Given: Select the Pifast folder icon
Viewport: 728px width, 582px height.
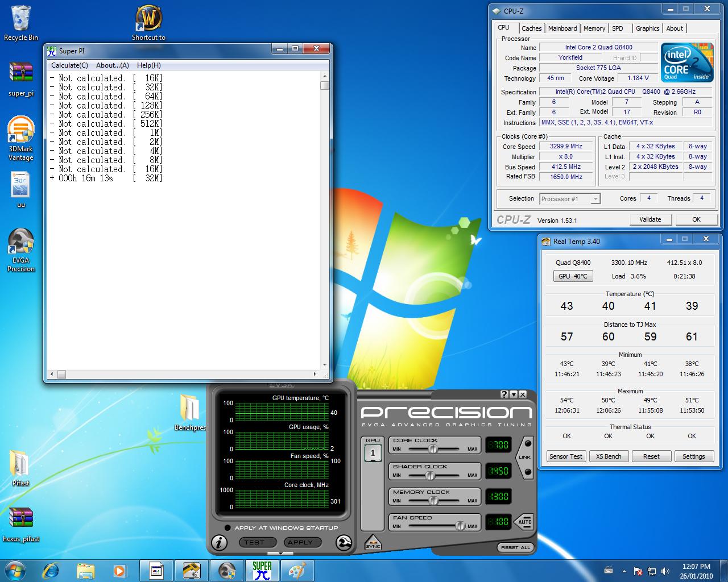Looking at the screenshot, I should 20,468.
